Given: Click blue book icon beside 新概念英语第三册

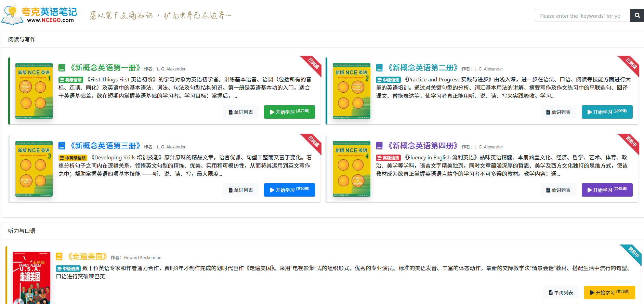Looking at the screenshot, I should click(62, 146).
